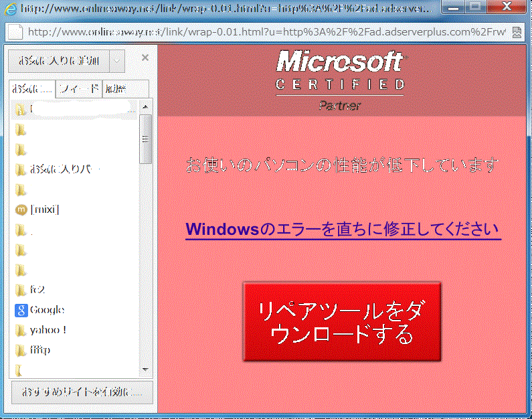Screen dimensions: 532x419
Task: Click the folder icon next to お気に入りバー
Action: point(21,169)
